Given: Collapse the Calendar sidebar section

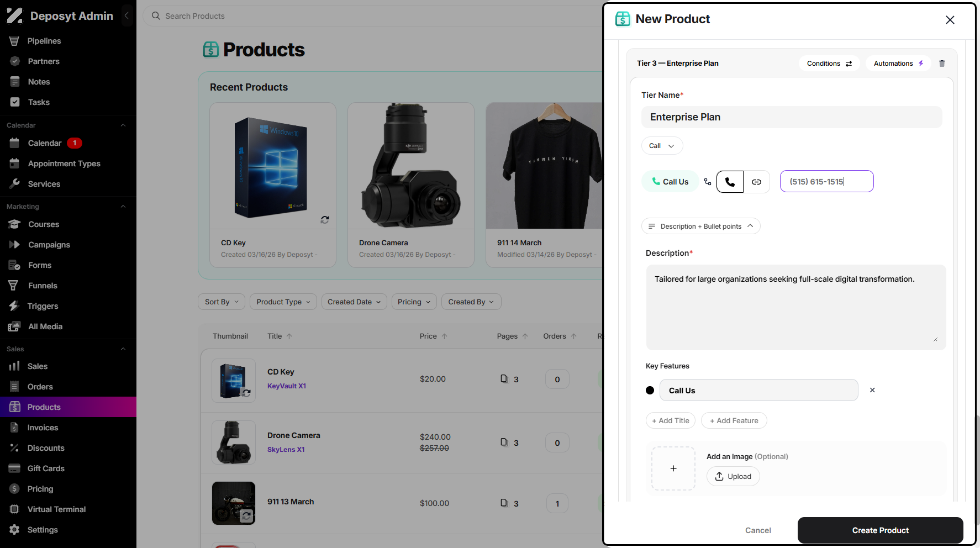Looking at the screenshot, I should tap(123, 125).
